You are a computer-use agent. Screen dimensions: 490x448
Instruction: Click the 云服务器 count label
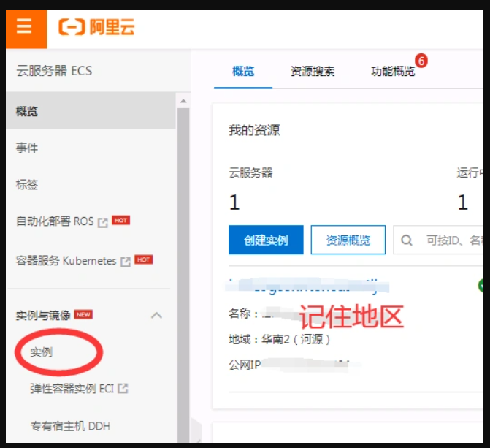click(250, 172)
